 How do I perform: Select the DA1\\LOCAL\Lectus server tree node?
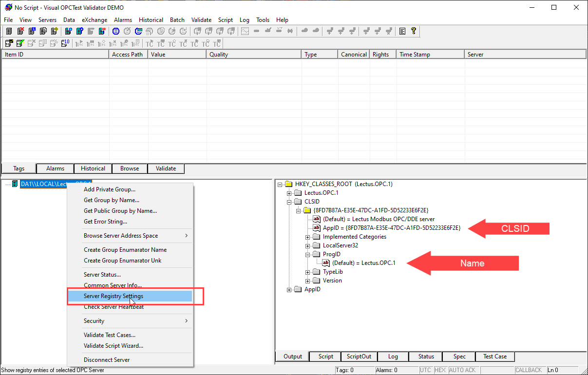(x=56, y=184)
